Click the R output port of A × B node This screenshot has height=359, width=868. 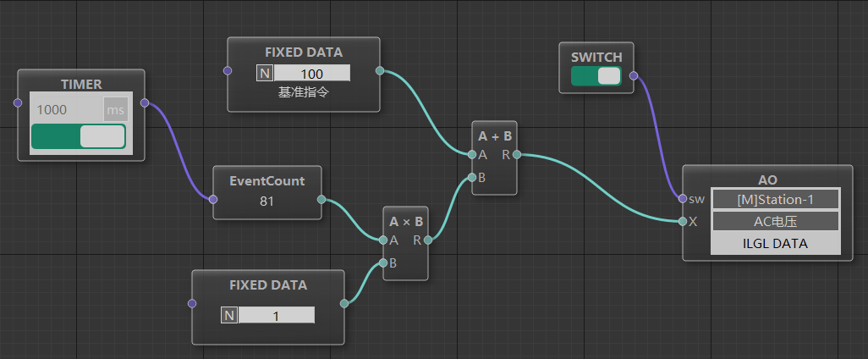point(428,240)
